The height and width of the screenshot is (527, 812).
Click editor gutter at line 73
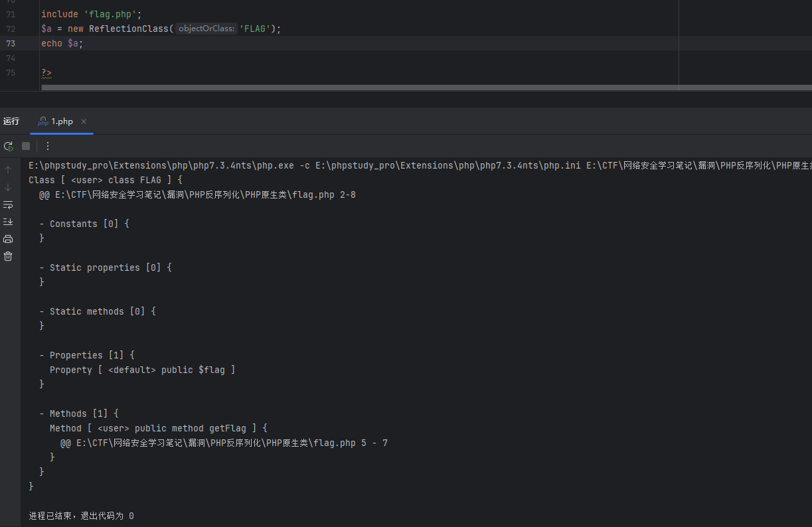click(11, 43)
